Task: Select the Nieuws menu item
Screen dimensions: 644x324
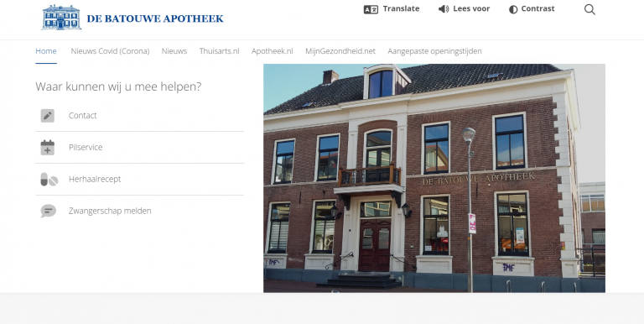Action: pyautogui.click(x=174, y=51)
